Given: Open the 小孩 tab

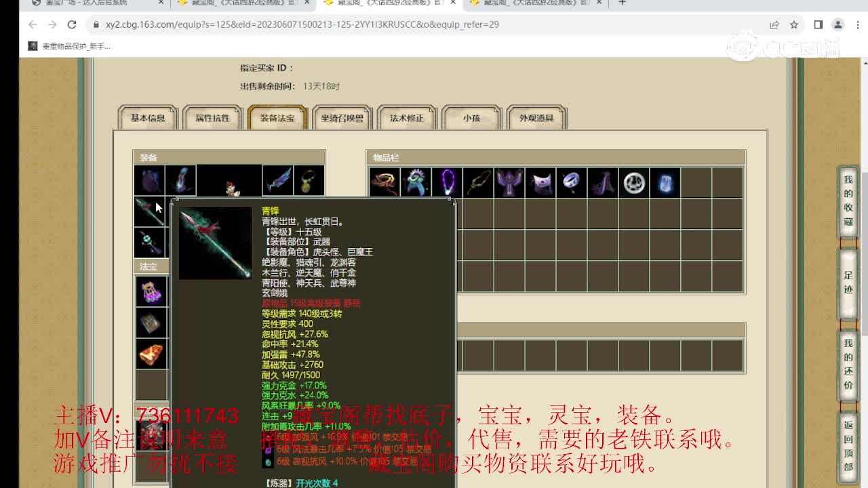Looking at the screenshot, I should point(471,118).
